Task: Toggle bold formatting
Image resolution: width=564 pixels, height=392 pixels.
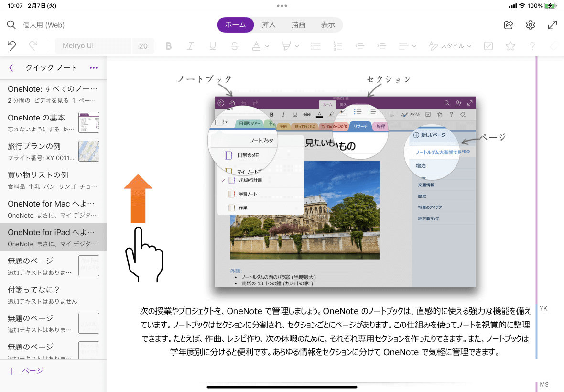Action: (x=168, y=46)
